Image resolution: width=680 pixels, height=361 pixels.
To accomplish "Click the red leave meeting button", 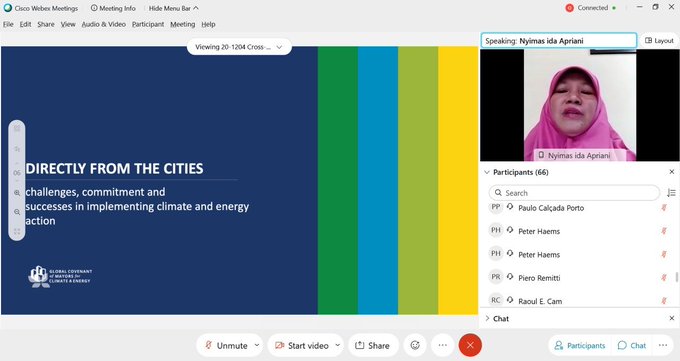I will click(470, 345).
